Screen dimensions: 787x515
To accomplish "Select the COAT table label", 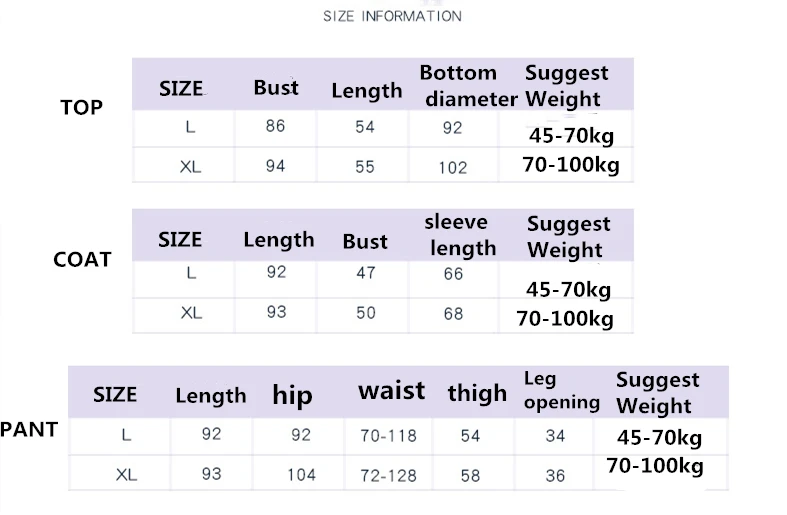I will [82, 260].
